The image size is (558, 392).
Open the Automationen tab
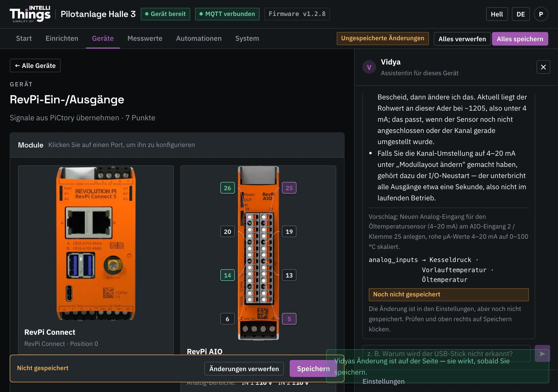(x=199, y=38)
